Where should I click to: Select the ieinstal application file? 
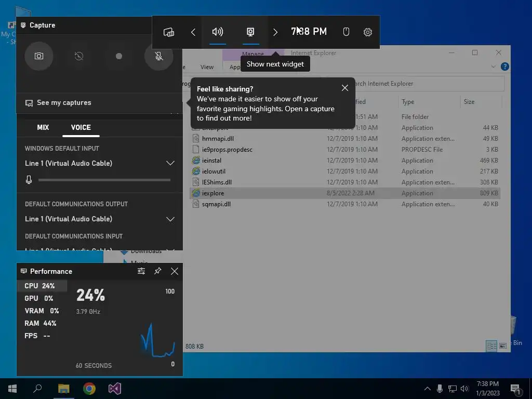(345, 160)
